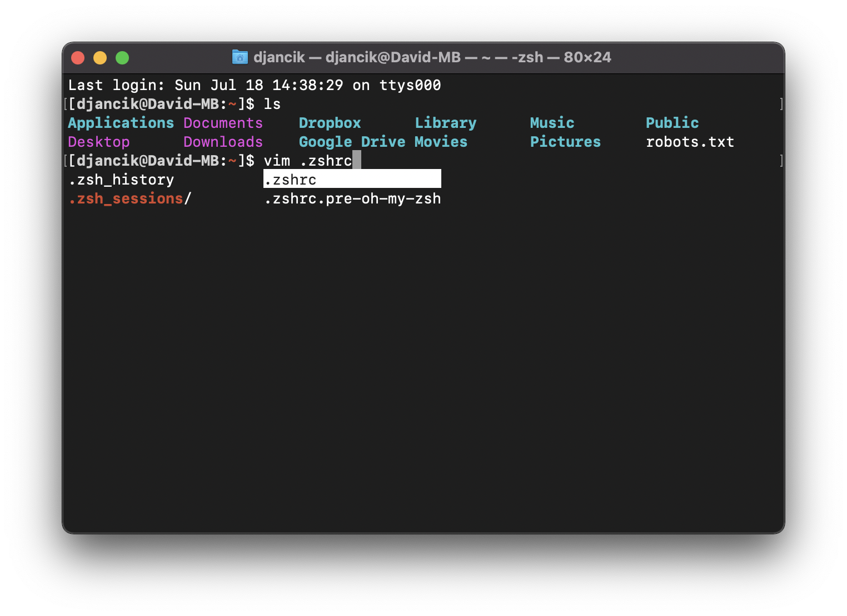Click the home folder icon in title bar

tap(240, 57)
